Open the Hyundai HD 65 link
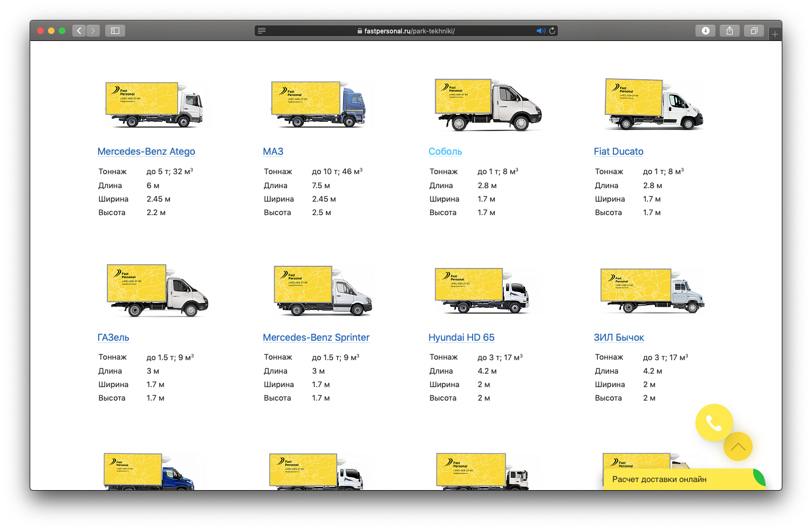812x530 pixels. [461, 338]
